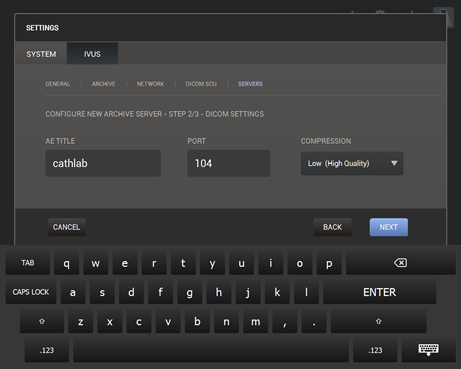This screenshot has height=369, width=461.
Task: Tap the b key
Action: (197, 321)
